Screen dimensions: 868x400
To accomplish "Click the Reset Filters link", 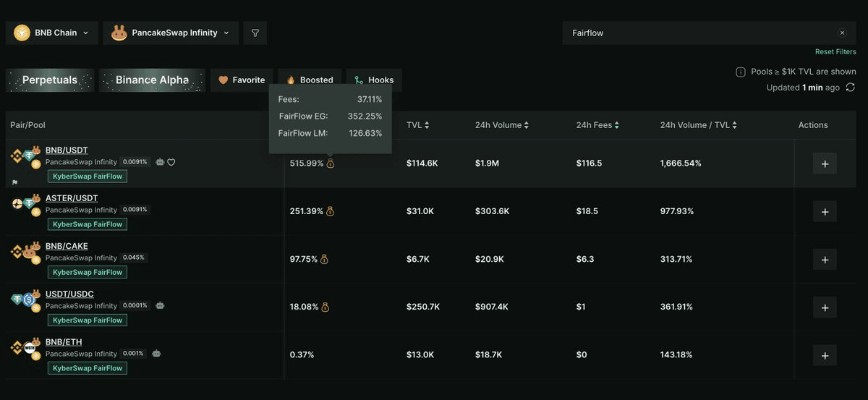I will click(835, 52).
